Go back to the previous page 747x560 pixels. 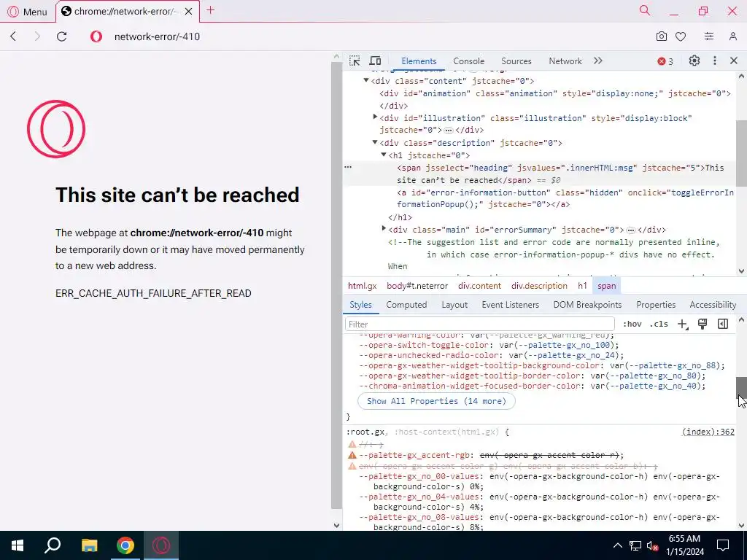[13, 36]
